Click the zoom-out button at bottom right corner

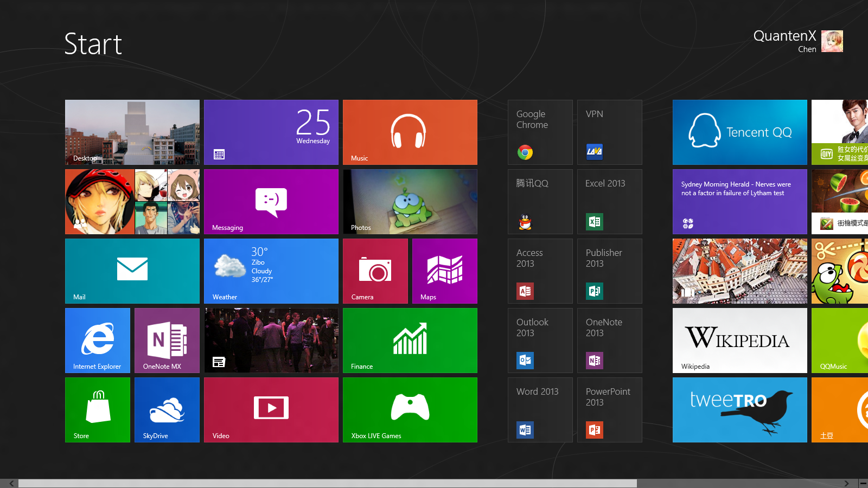[863, 483]
